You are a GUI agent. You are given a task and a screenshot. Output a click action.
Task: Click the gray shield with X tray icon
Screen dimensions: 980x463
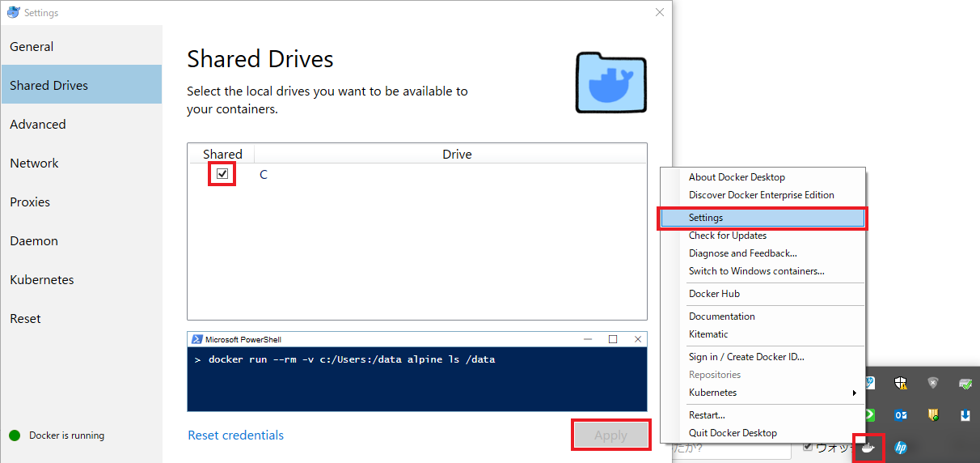pos(933,383)
